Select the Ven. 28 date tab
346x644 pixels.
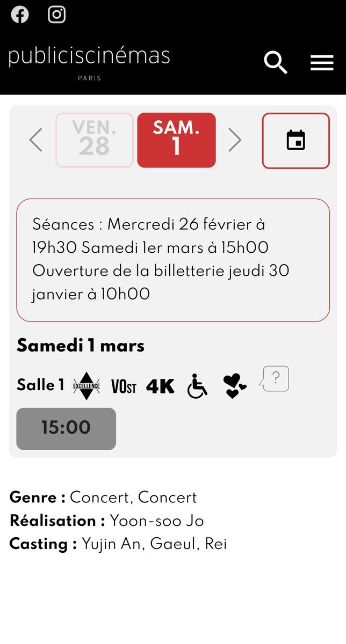coord(95,140)
